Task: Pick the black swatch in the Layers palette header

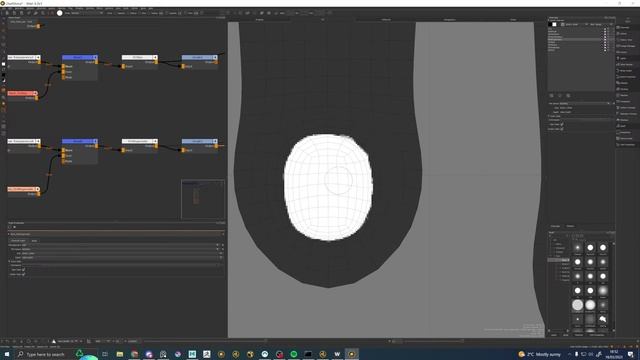Action: 550,24
